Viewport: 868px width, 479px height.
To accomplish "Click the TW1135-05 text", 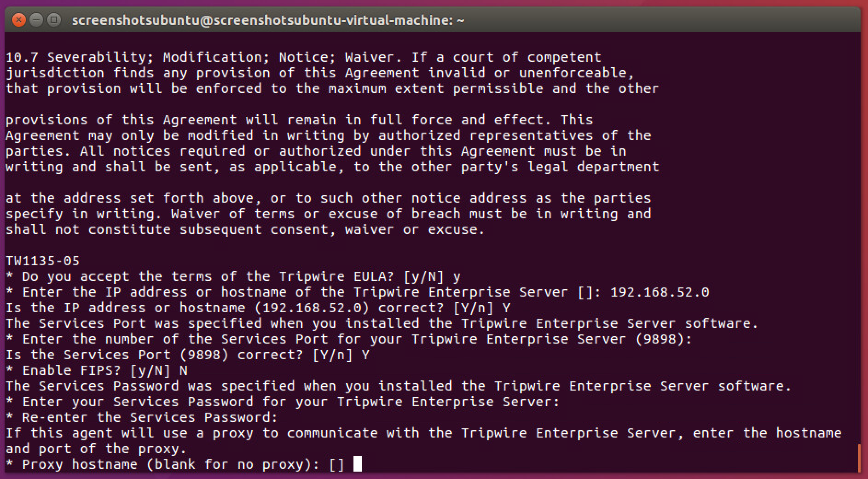I will coord(43,261).
